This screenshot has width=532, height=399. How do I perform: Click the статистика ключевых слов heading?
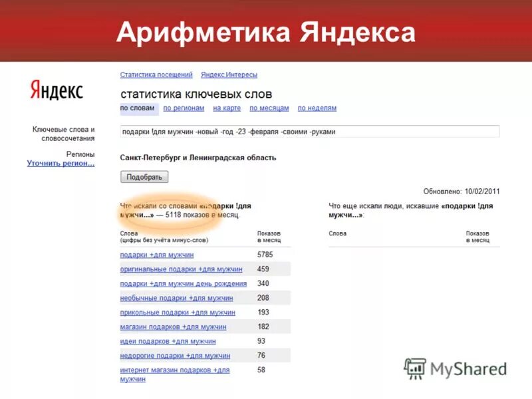click(196, 94)
